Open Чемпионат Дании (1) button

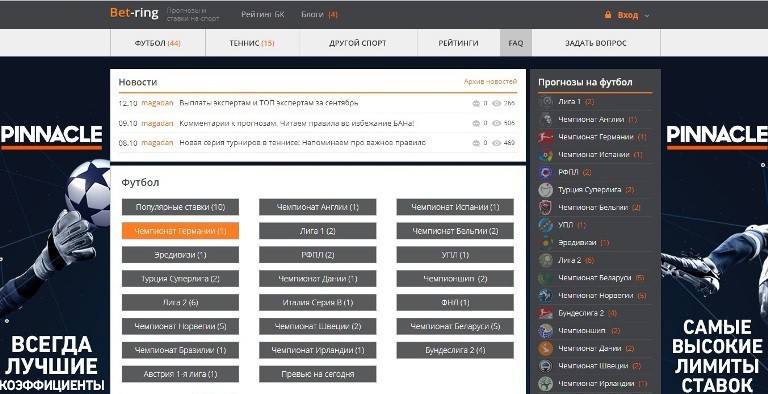tap(317, 278)
